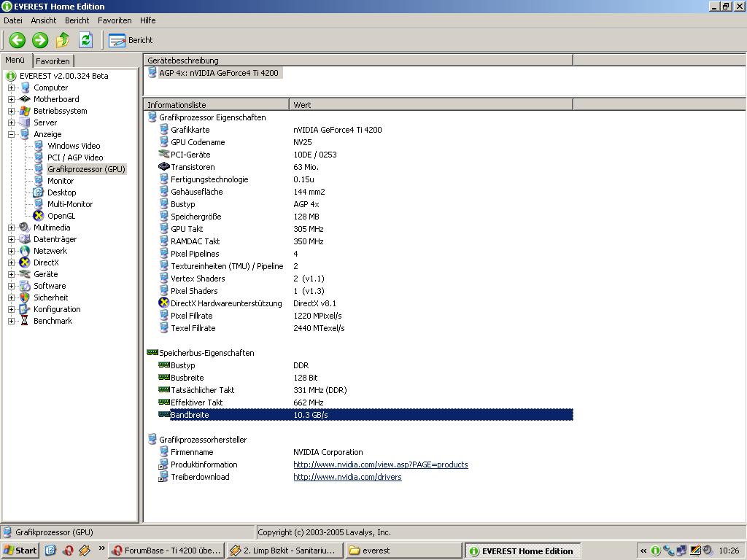Expand the Computer tree node

pyautogui.click(x=12, y=87)
